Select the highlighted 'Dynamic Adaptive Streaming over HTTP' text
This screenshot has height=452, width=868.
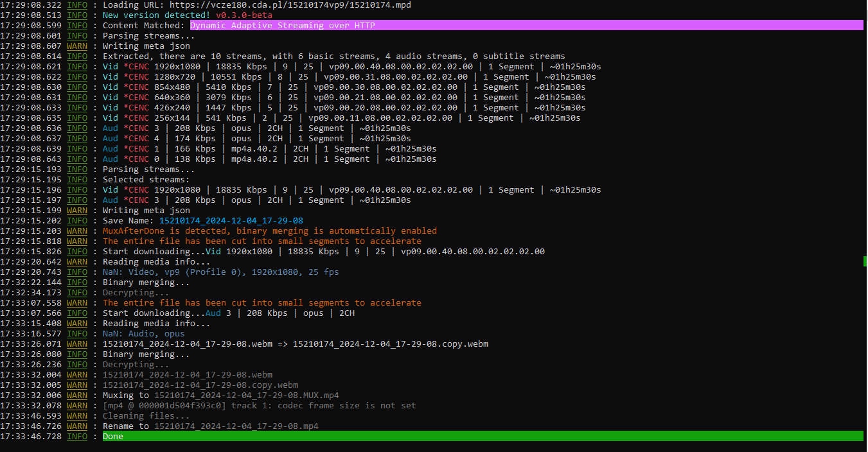tap(283, 26)
